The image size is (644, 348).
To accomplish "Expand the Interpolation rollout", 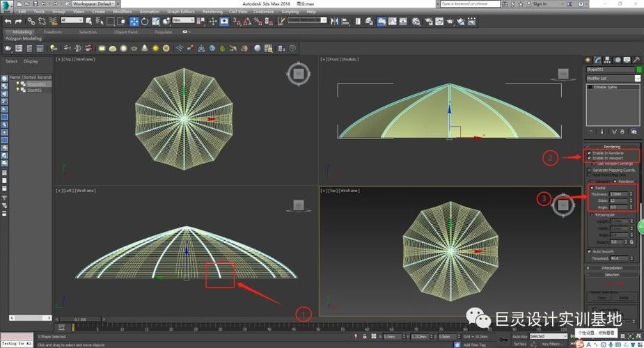I will pos(612,268).
